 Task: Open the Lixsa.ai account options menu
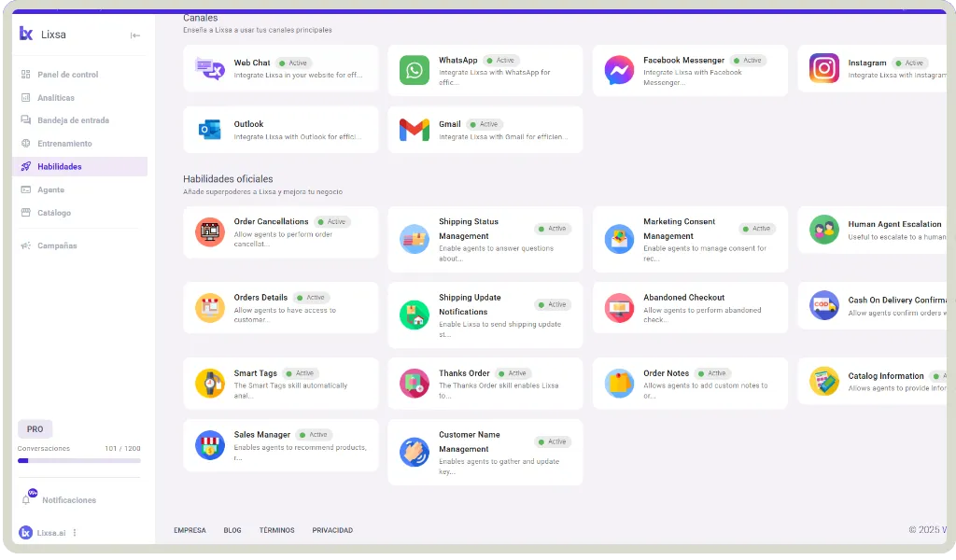[75, 533]
